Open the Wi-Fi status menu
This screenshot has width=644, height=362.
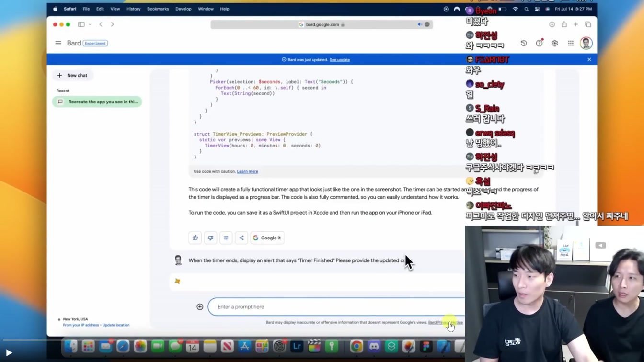pos(515,9)
